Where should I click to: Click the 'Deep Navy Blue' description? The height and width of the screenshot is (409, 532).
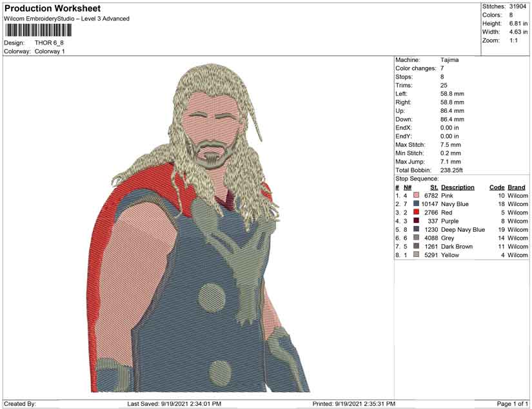click(463, 229)
